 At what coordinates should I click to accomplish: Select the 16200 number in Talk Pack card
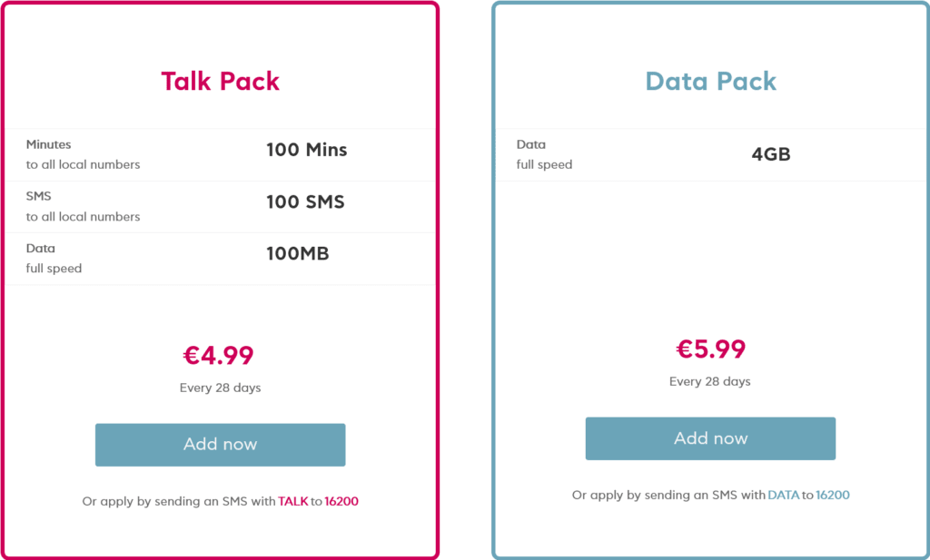(341, 501)
